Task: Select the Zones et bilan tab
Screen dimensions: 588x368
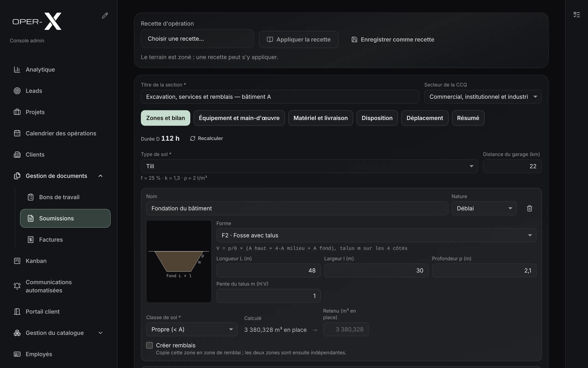Action: (165, 118)
